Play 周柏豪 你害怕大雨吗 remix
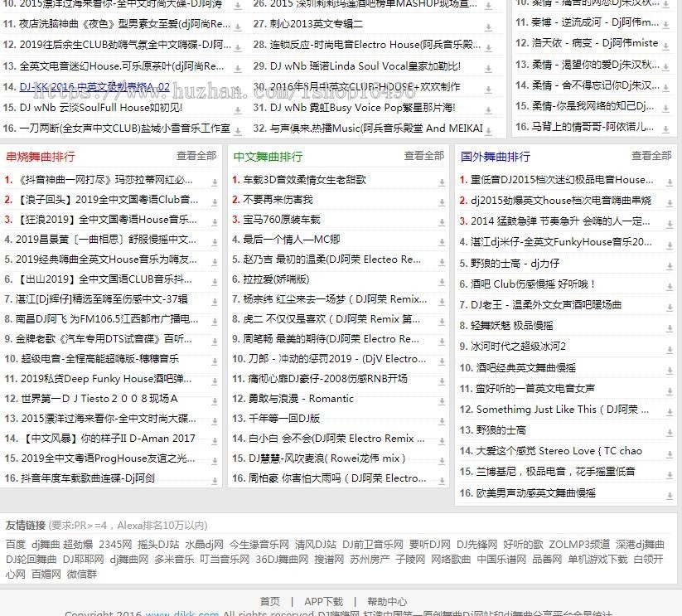Image resolution: width=682 pixels, height=616 pixels. 337,478
